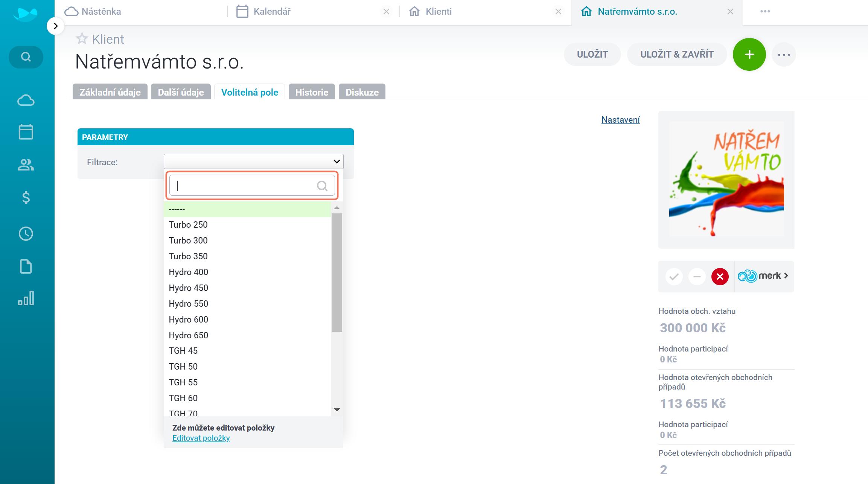Image resolution: width=868 pixels, height=484 pixels.
Task: Open the Editovat položky link
Action: pos(201,438)
